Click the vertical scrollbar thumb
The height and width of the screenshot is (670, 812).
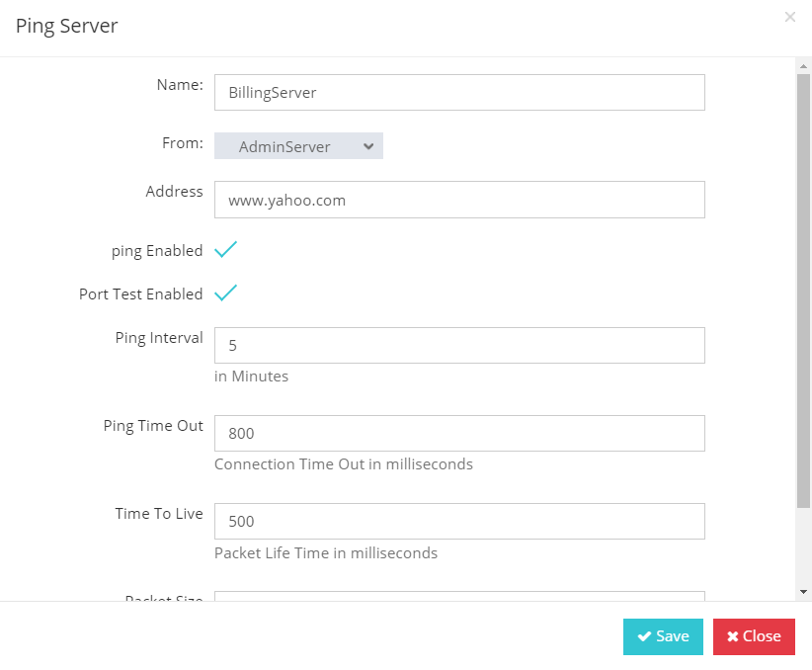pos(803,287)
